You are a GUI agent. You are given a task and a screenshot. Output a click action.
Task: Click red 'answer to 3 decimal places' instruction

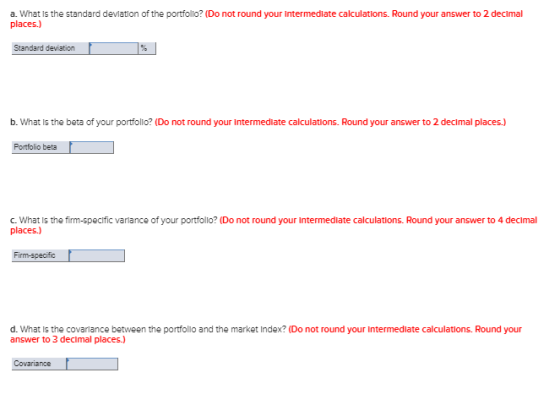pos(68,339)
